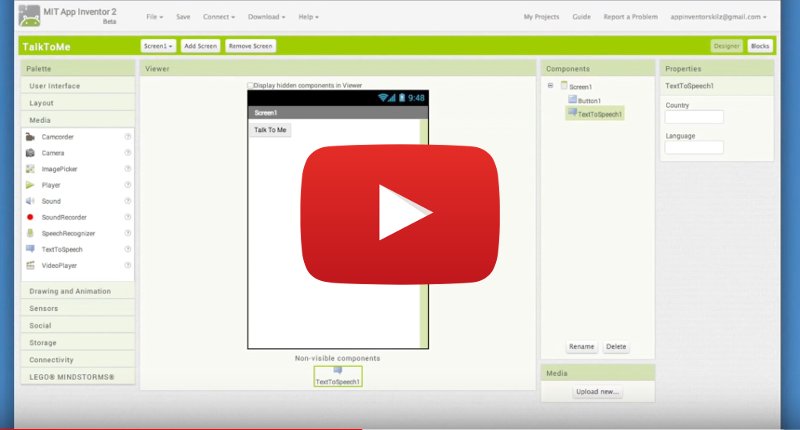Switch to the Blocks view

[760, 46]
